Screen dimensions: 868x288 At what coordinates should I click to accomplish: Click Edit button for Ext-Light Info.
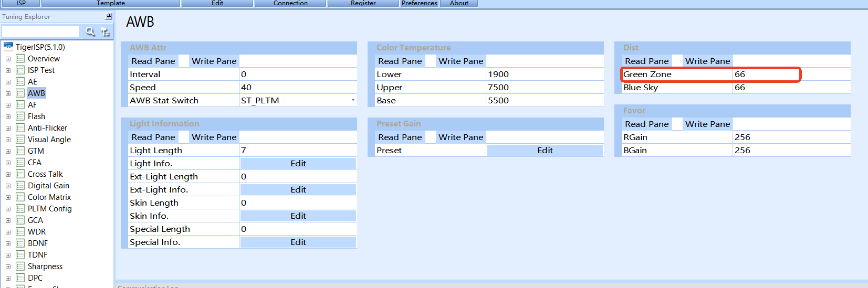click(x=298, y=189)
